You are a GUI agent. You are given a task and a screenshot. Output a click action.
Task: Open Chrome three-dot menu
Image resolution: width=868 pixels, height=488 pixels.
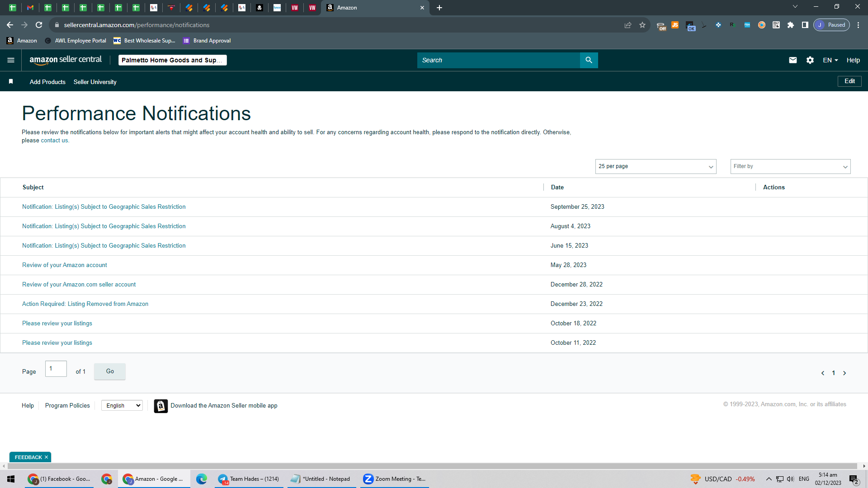click(858, 25)
